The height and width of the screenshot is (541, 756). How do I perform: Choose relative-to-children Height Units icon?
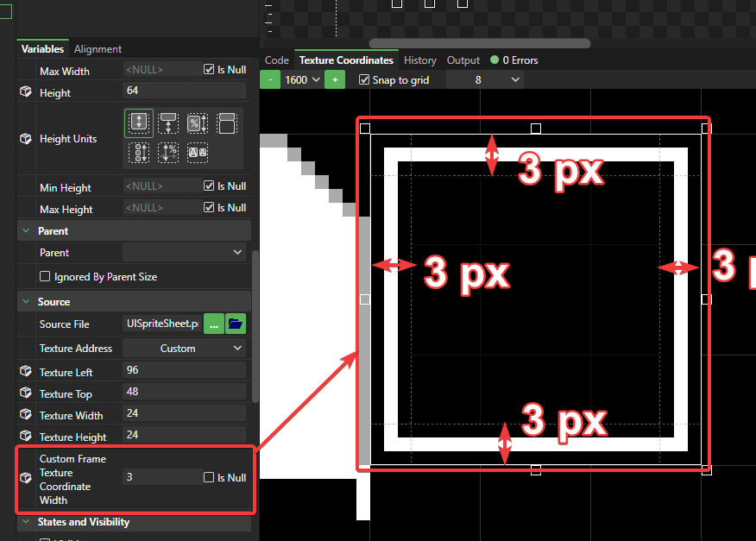tap(139, 153)
